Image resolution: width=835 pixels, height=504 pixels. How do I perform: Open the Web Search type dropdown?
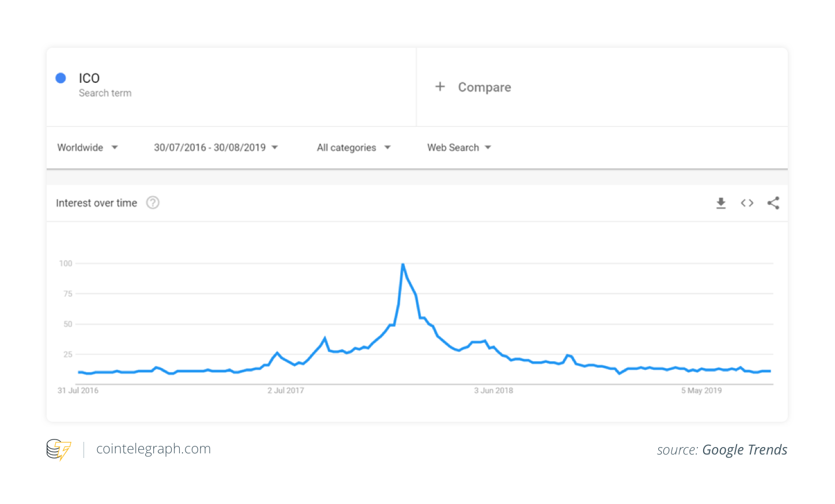[459, 147]
